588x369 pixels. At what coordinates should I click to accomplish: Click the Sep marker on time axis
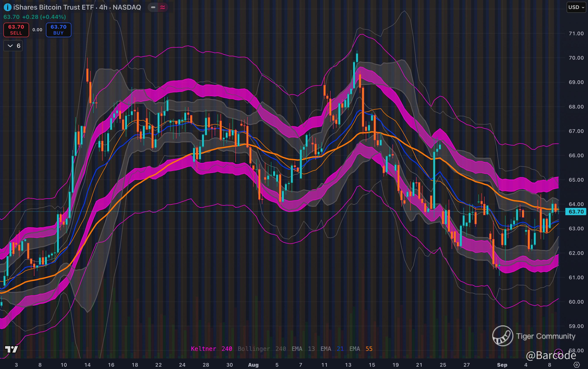[x=502, y=365]
